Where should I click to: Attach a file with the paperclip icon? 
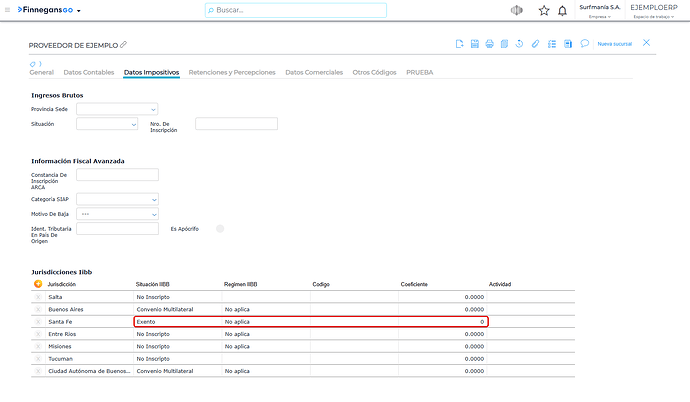click(x=535, y=44)
